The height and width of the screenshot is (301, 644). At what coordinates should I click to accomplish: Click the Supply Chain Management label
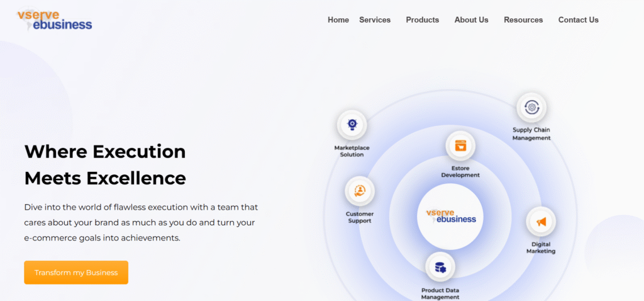click(x=531, y=134)
